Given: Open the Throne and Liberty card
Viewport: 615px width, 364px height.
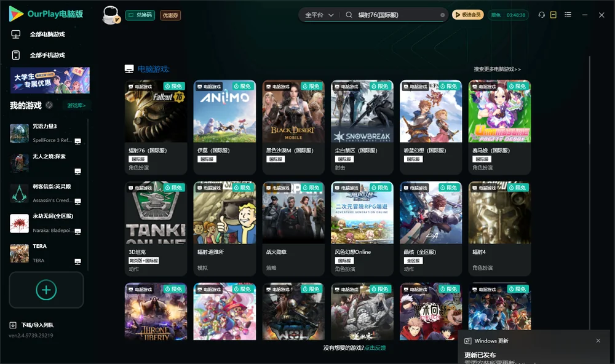Looking at the screenshot, I should click(156, 312).
